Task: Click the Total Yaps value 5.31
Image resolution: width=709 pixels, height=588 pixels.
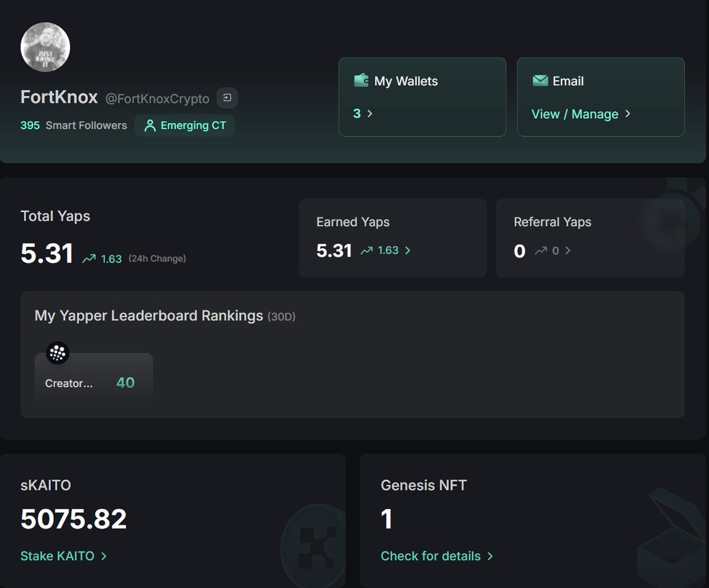Action: (x=47, y=254)
